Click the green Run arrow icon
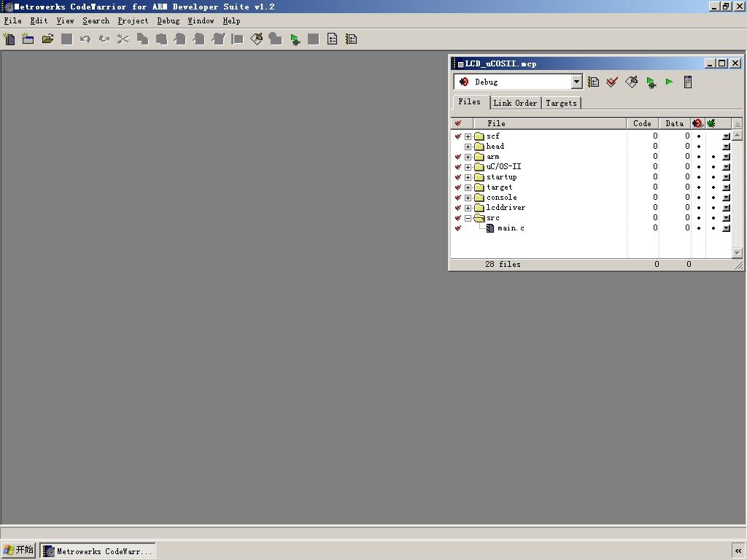This screenshot has width=747, height=560. [x=670, y=82]
